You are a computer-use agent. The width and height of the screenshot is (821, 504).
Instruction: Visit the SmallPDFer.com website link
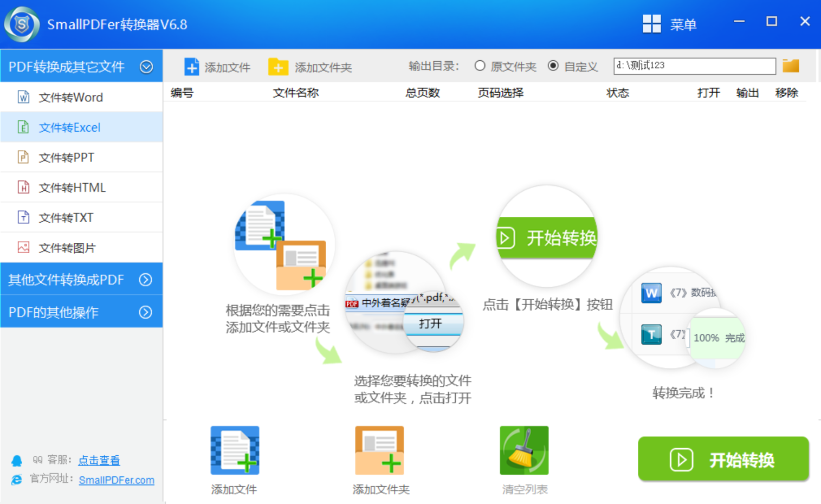[x=117, y=480]
